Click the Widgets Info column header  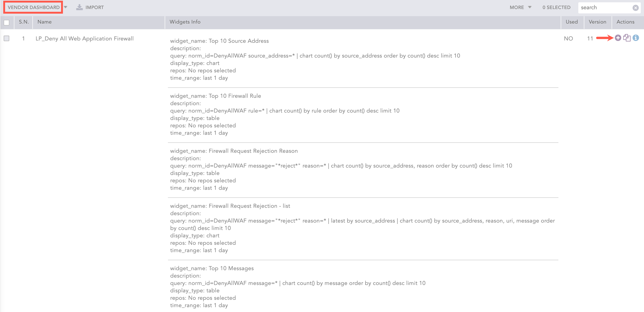(x=185, y=22)
